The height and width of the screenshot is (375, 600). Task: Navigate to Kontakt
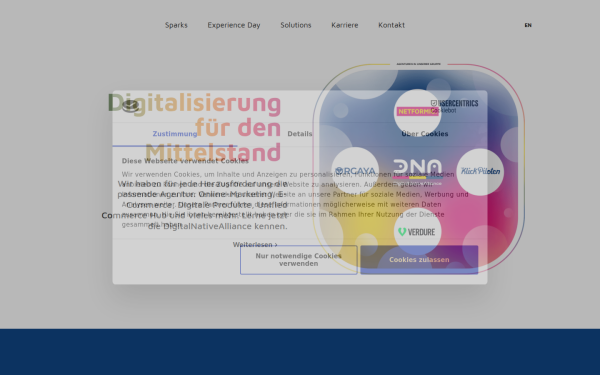coord(391,25)
